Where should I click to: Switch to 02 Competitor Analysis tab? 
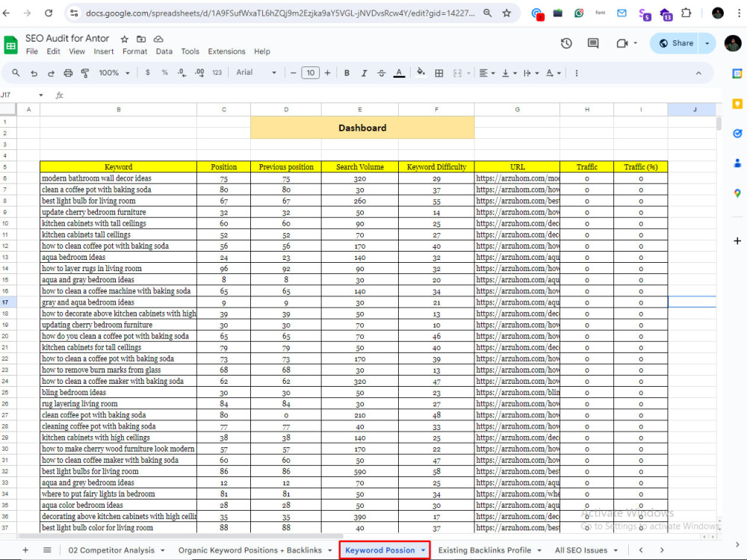pyautogui.click(x=111, y=550)
